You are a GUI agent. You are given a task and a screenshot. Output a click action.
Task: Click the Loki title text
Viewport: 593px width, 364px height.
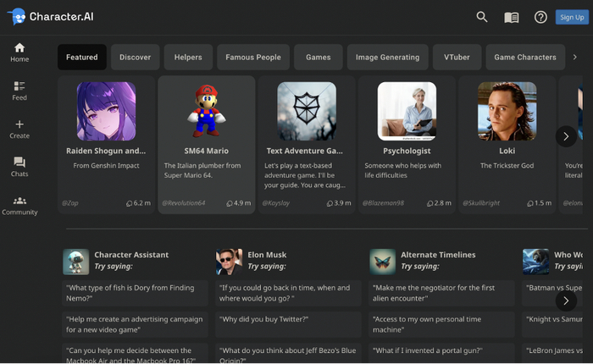coord(507,151)
